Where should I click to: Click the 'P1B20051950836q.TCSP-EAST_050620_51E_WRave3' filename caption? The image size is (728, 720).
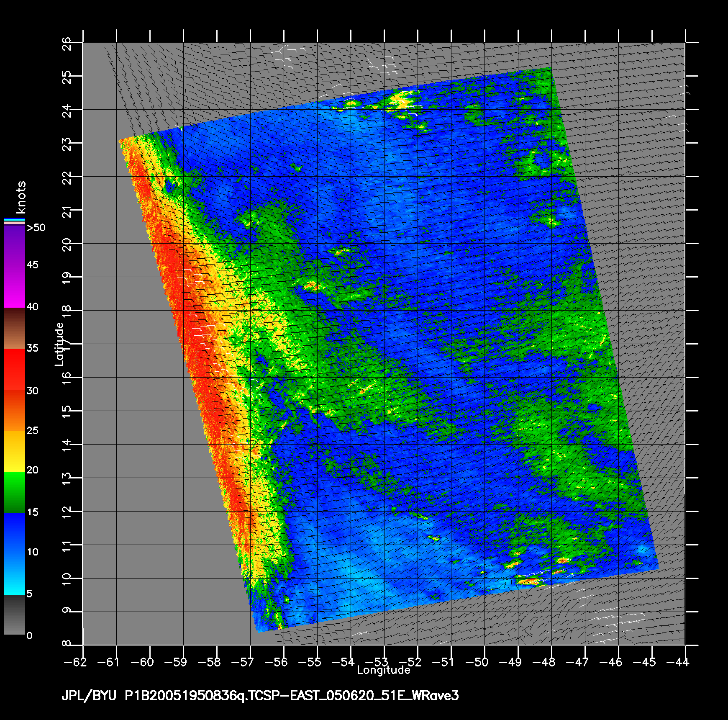(x=292, y=696)
